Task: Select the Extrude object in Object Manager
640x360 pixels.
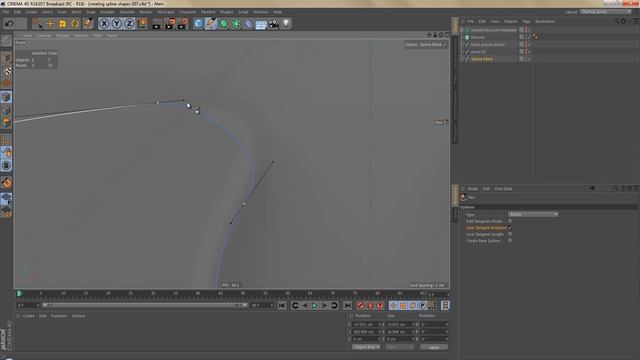Action: 477,37
